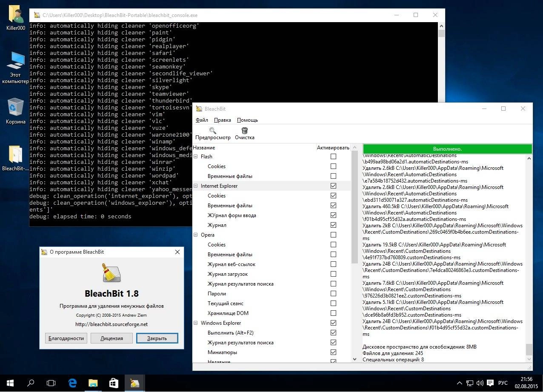
Task: Click 'debug: elapsed time: 0 seconds' console line
Action: coord(80,216)
